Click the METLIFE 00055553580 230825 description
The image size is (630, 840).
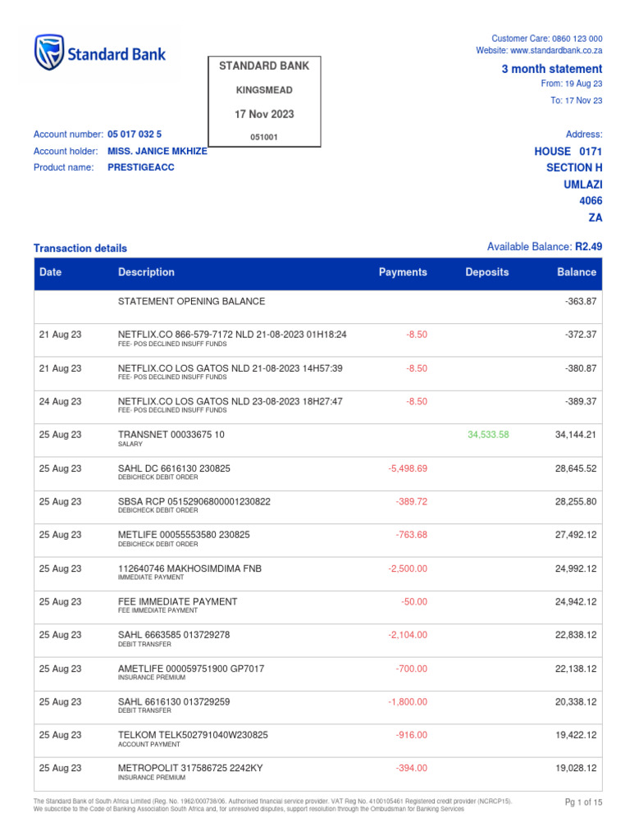[184, 535]
